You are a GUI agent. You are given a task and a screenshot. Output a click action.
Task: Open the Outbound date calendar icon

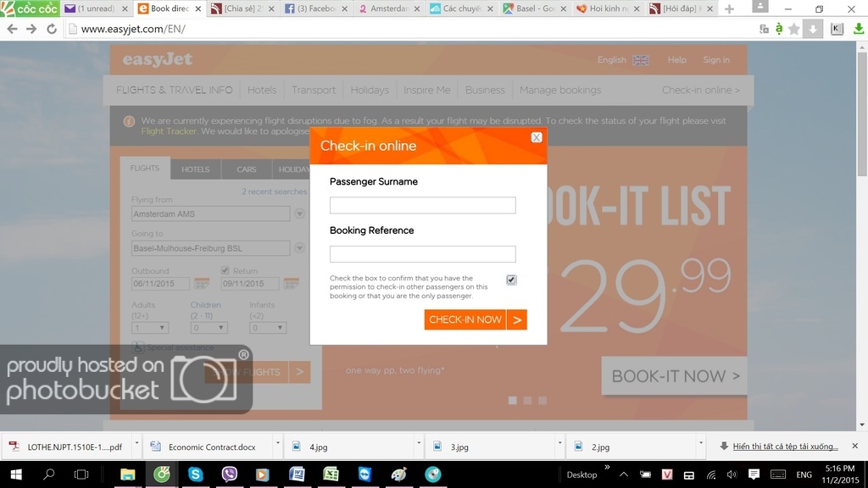point(202,283)
